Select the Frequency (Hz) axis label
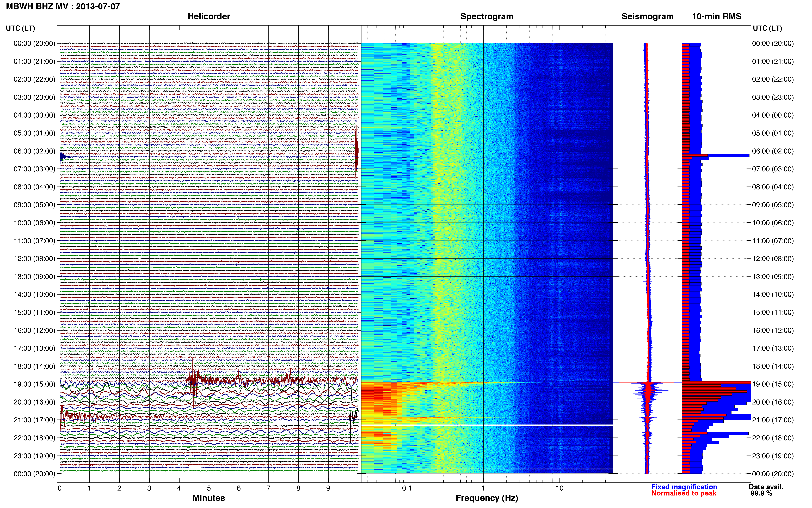 point(487,498)
